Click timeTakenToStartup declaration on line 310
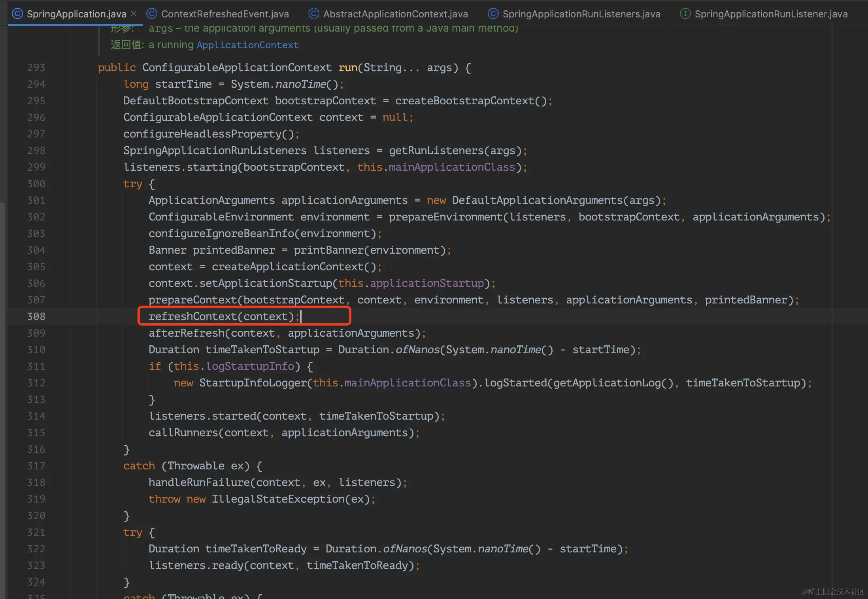Screen dimensions: 868x599 (262, 350)
